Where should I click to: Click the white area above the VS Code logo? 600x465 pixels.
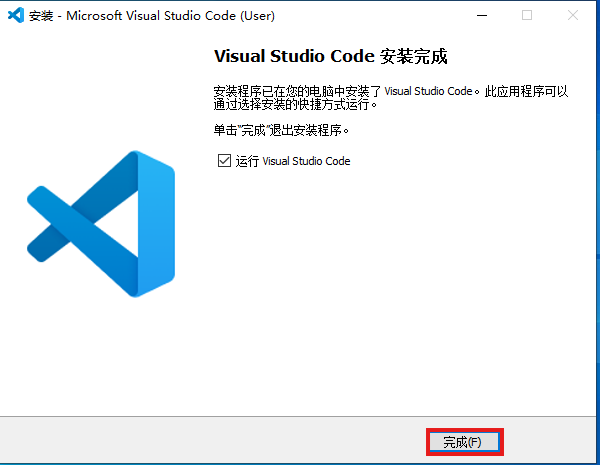100,90
